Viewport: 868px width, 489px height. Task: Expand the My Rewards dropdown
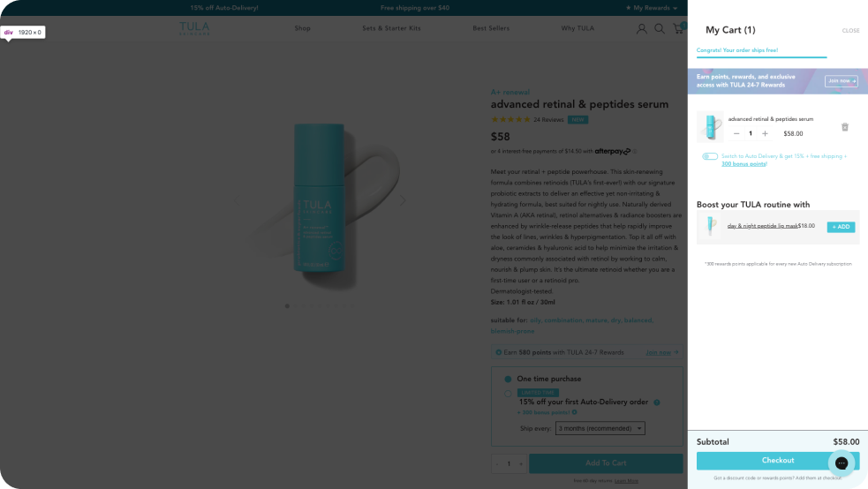coord(653,8)
